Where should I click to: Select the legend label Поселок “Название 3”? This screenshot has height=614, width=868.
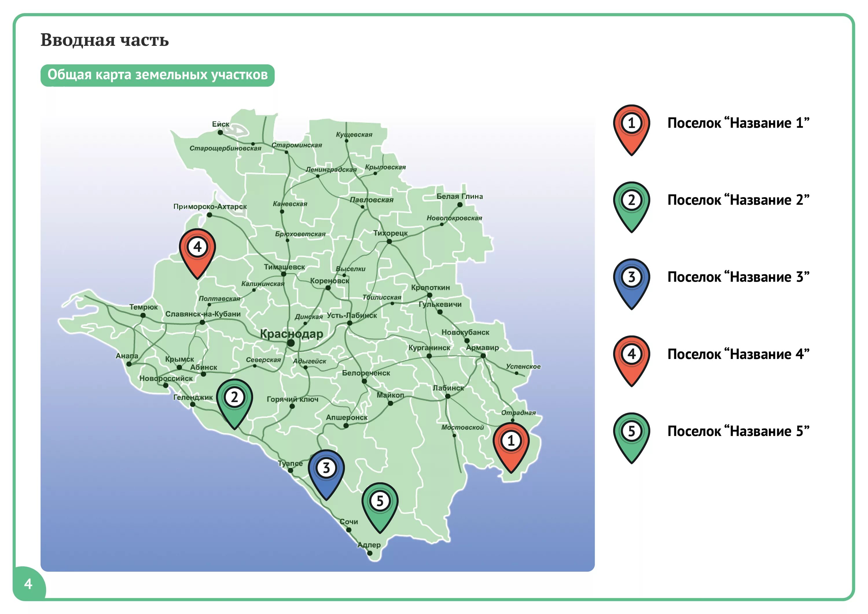[738, 277]
